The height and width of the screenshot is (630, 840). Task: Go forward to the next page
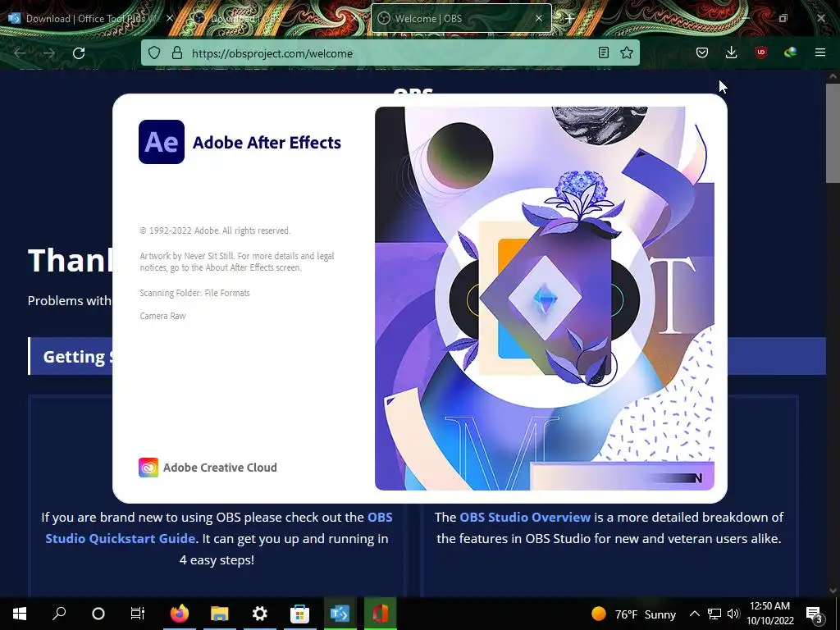coord(48,53)
